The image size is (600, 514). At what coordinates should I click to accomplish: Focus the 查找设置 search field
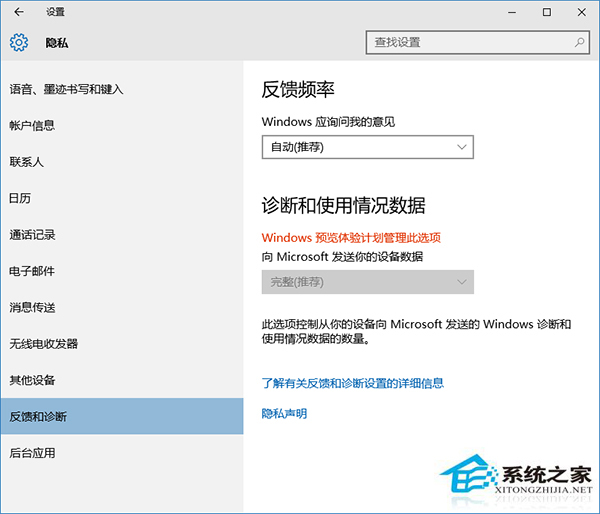coord(478,42)
